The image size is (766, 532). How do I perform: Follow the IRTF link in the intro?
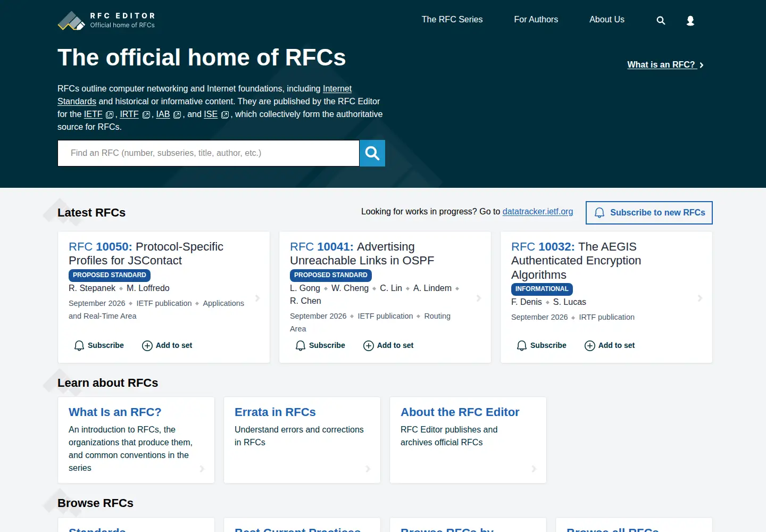pos(129,114)
